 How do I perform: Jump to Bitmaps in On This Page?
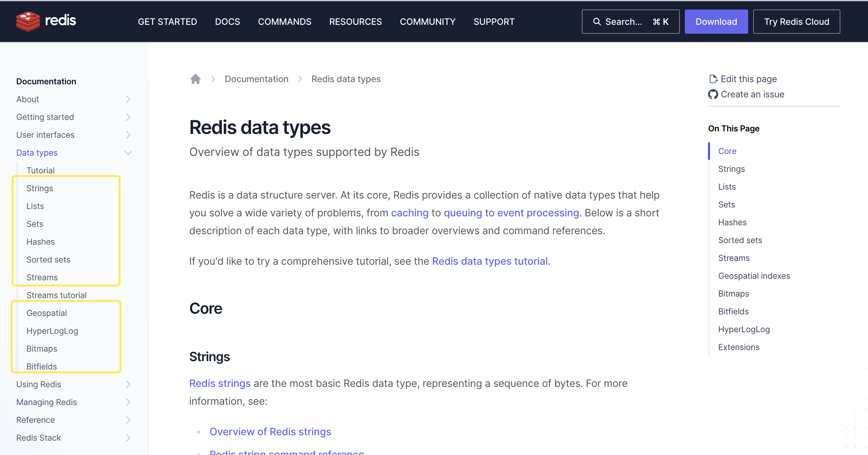click(733, 294)
